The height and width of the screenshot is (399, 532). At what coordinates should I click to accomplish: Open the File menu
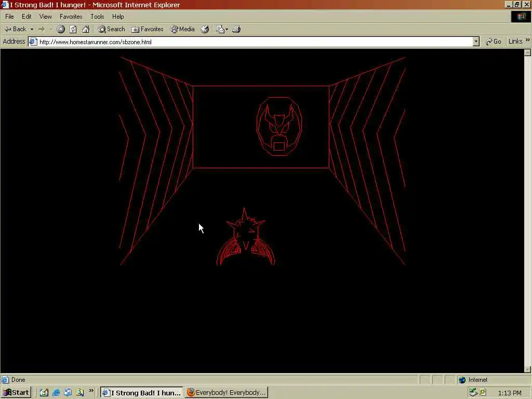tap(9, 16)
